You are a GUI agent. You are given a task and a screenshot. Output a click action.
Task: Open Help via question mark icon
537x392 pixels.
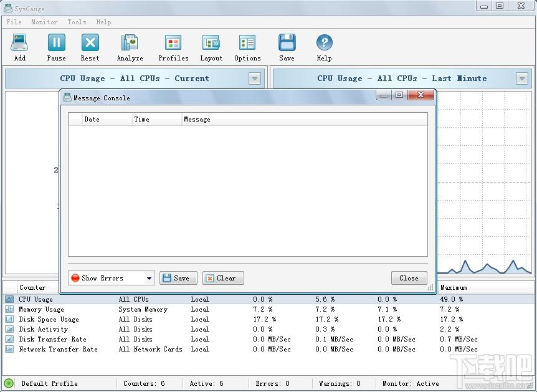[x=324, y=43]
